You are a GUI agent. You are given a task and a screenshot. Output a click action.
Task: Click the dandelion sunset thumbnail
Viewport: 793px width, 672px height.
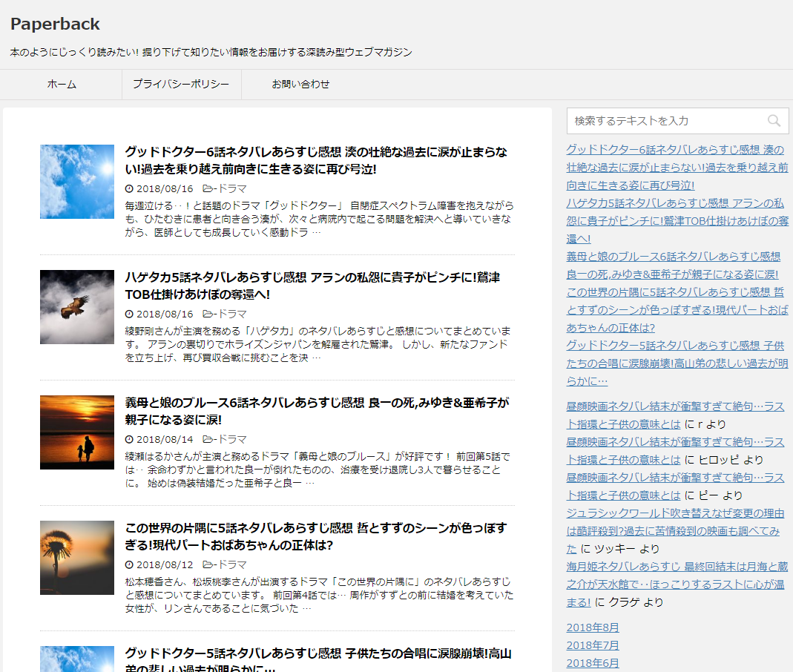click(x=77, y=558)
